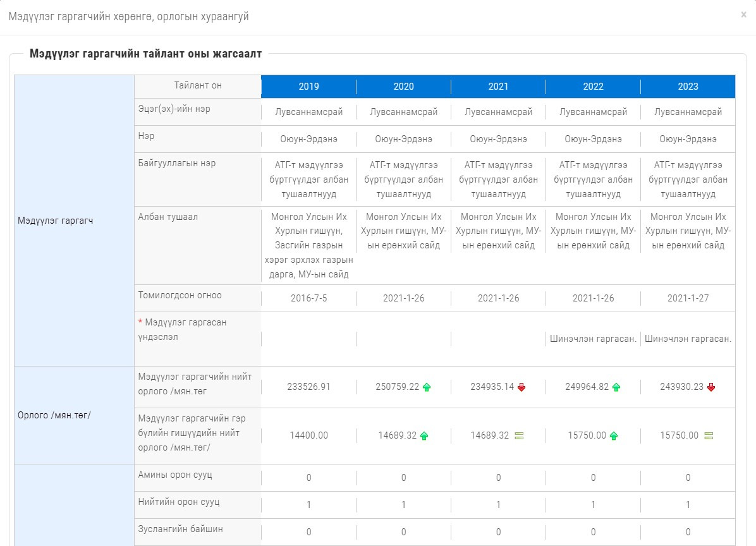Image resolution: width=756 pixels, height=546 pixels.
Task: Click total income value '250759.22'
Action: 398,387
